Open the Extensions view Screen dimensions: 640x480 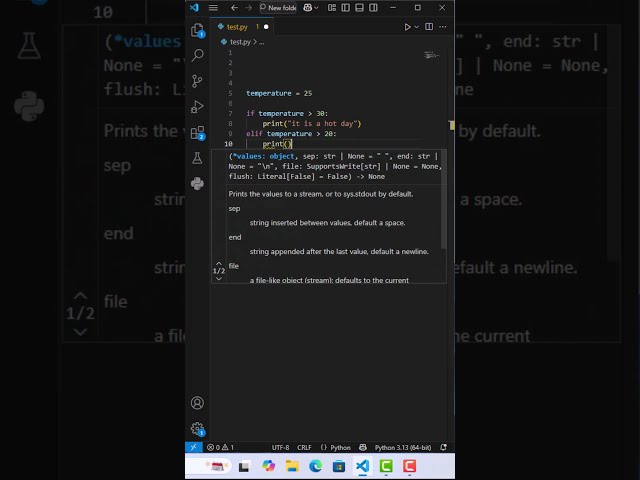click(x=198, y=132)
